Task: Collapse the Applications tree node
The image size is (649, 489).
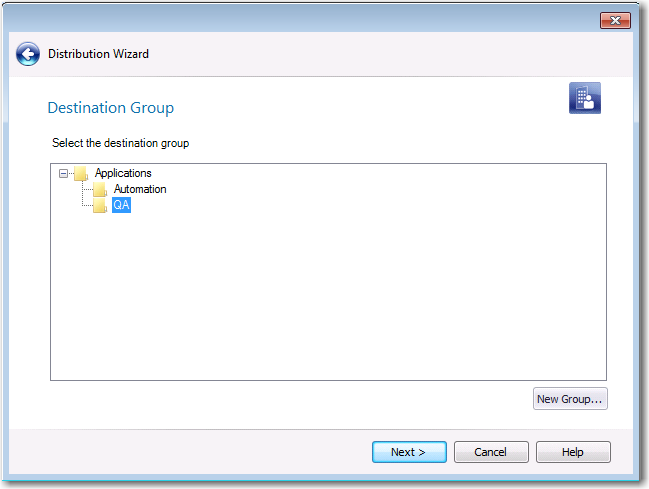Action: [64, 174]
